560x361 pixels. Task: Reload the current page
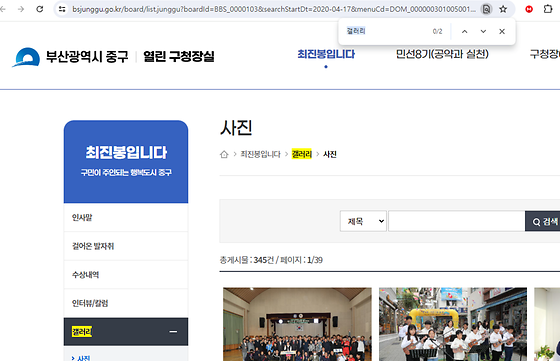click(x=40, y=9)
